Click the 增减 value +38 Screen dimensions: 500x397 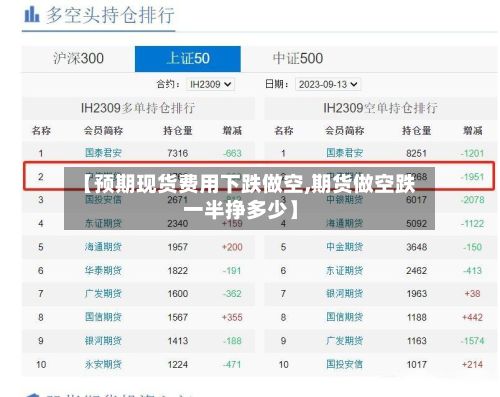click(x=472, y=294)
